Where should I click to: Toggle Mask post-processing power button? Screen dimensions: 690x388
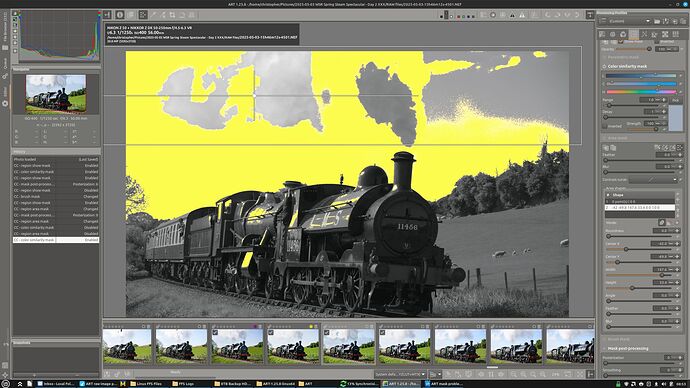click(x=604, y=348)
